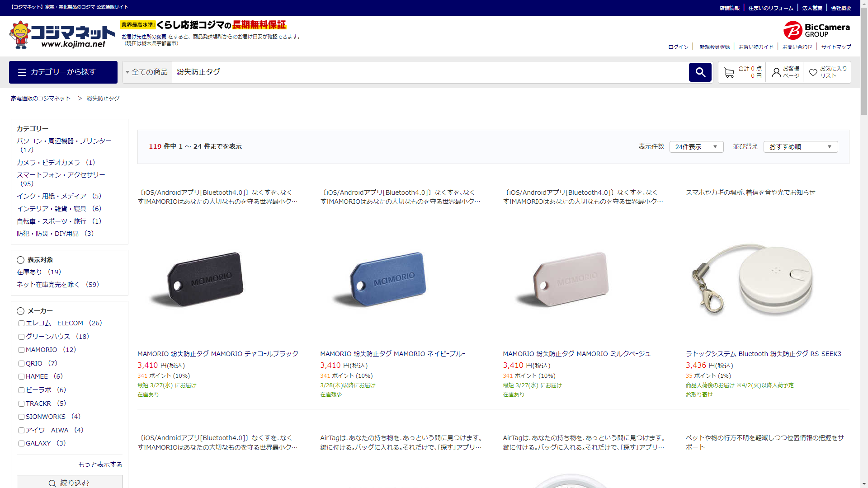The width and height of the screenshot is (868, 488).
Task: Click the Kojima Net logo
Action: coord(62,35)
